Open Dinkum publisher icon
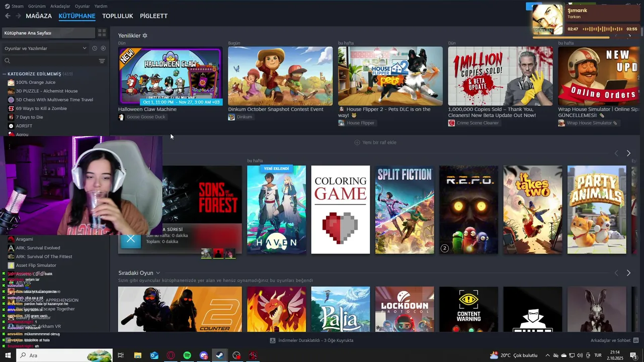The image size is (644, 362). pos(231,117)
